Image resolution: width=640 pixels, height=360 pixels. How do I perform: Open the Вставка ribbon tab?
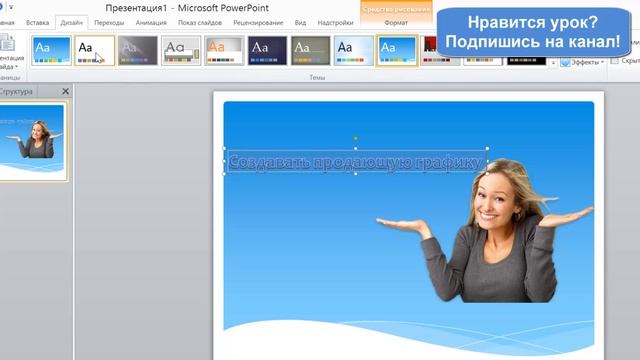tap(38, 23)
